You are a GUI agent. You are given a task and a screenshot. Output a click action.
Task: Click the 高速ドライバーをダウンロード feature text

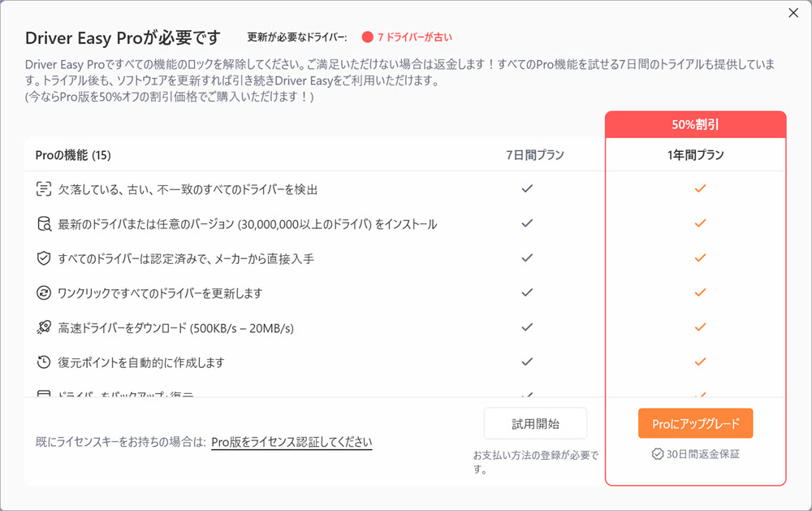[175, 328]
